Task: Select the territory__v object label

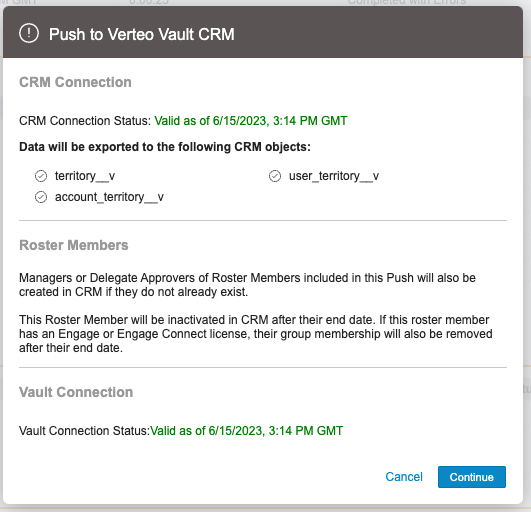Action: click(85, 176)
